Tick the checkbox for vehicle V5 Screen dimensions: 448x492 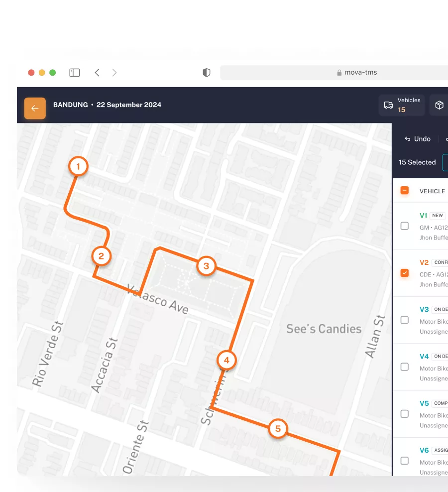click(x=405, y=414)
